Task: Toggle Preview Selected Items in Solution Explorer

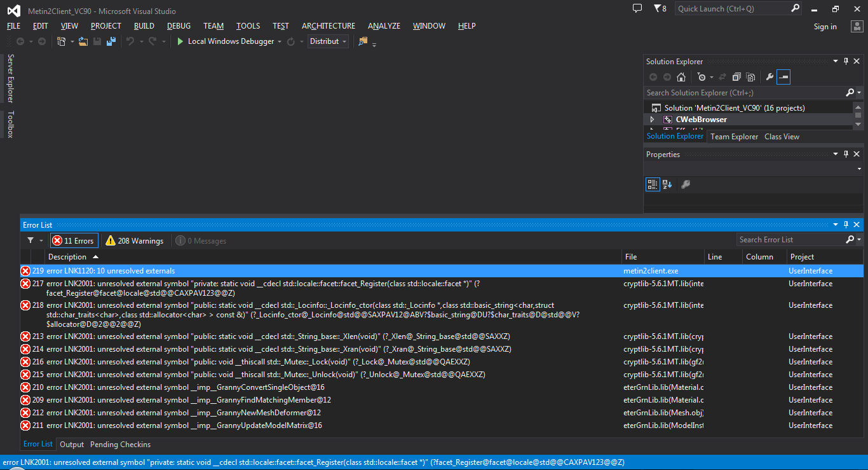Action: pyautogui.click(x=783, y=77)
